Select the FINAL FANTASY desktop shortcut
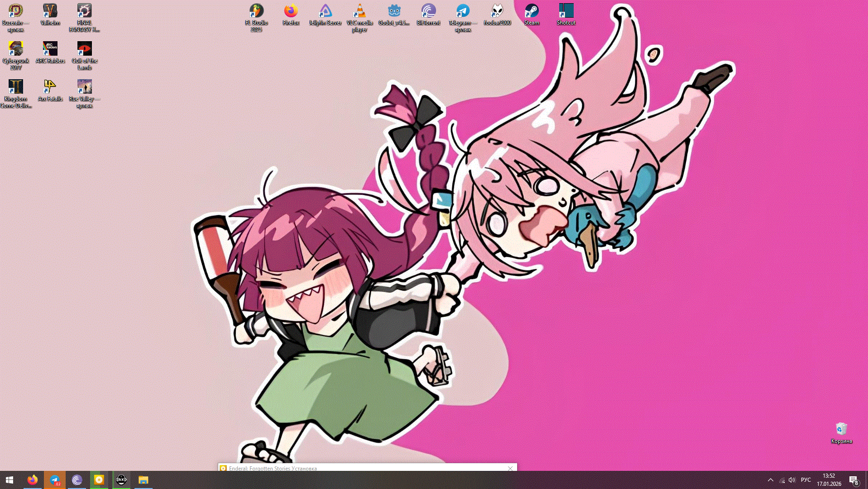The image size is (868, 489). [85, 18]
